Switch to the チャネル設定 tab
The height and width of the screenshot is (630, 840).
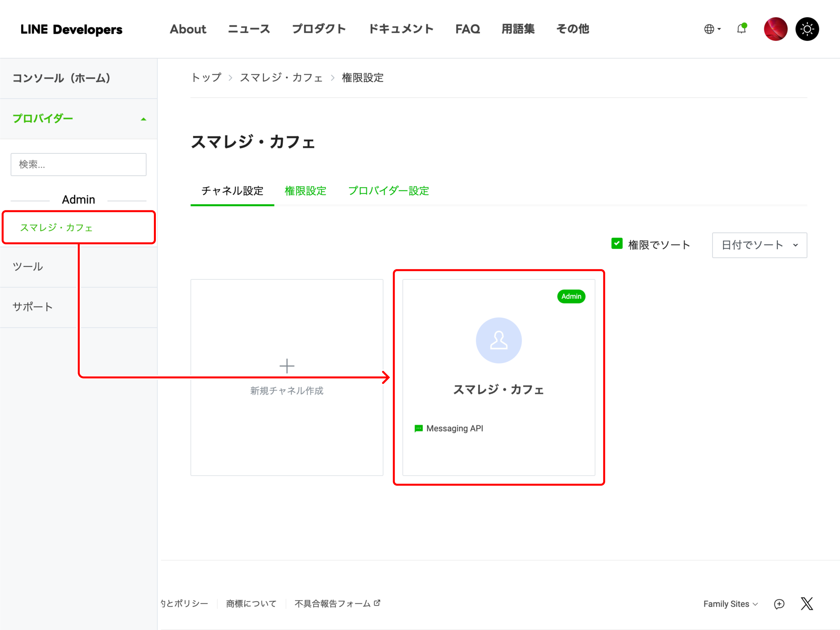(232, 191)
